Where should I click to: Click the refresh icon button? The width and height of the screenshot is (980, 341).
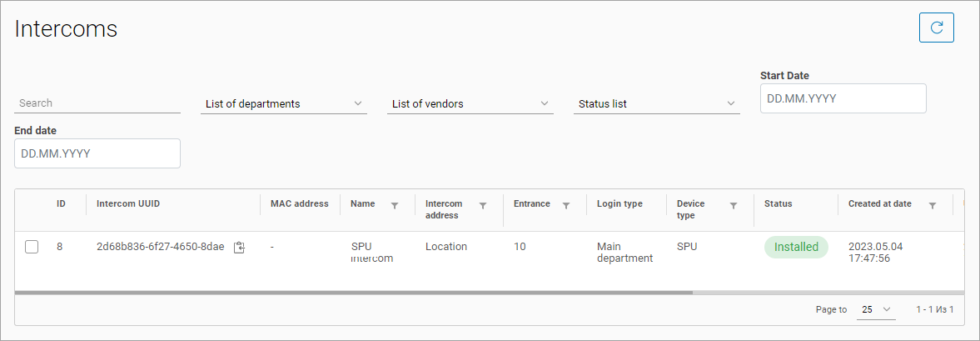936,28
